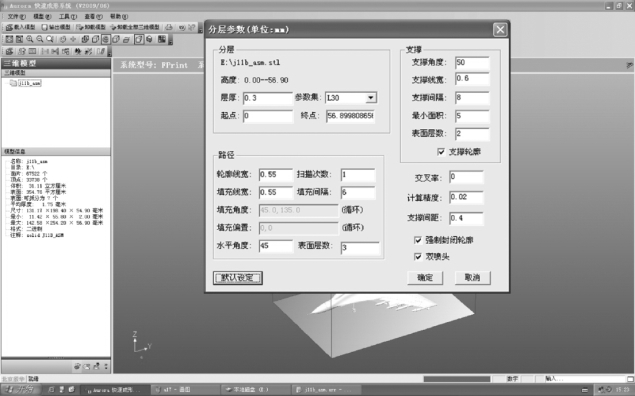Click the 扫描次数 input field

tap(358, 175)
